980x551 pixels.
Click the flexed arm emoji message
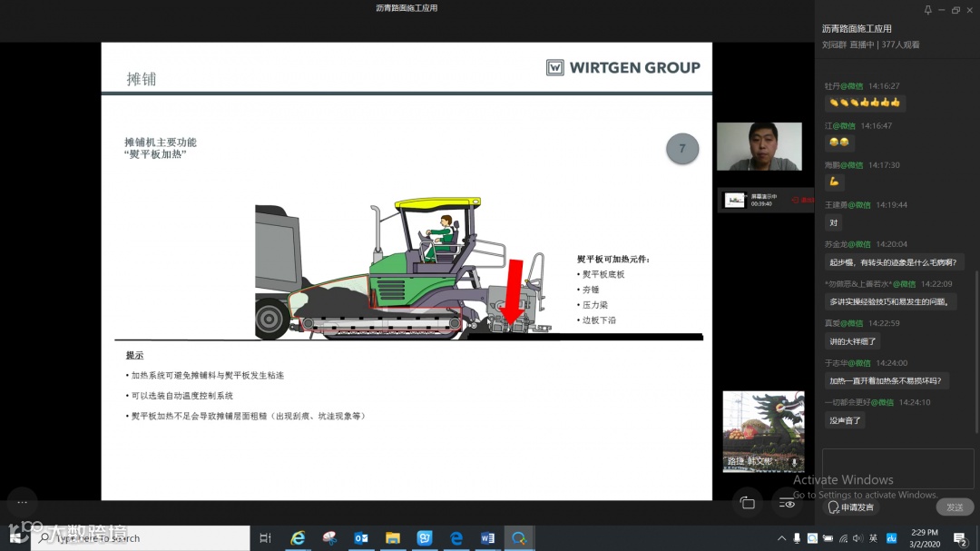point(835,182)
